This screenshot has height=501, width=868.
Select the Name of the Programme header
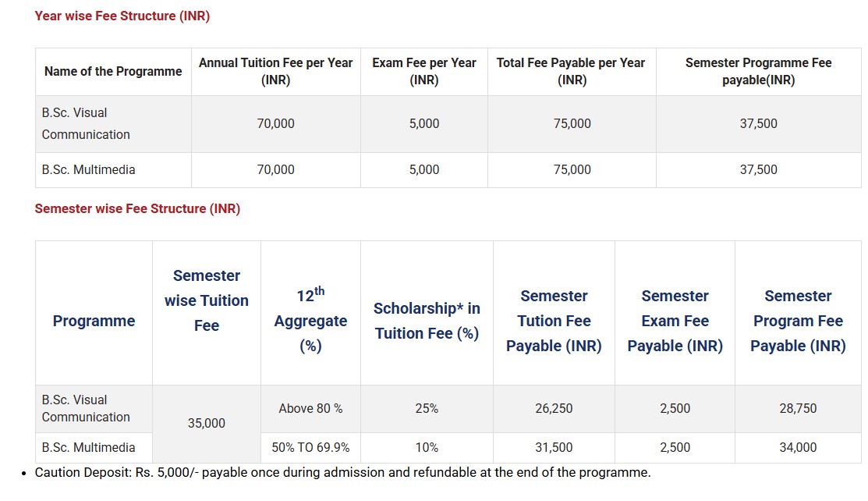click(113, 71)
